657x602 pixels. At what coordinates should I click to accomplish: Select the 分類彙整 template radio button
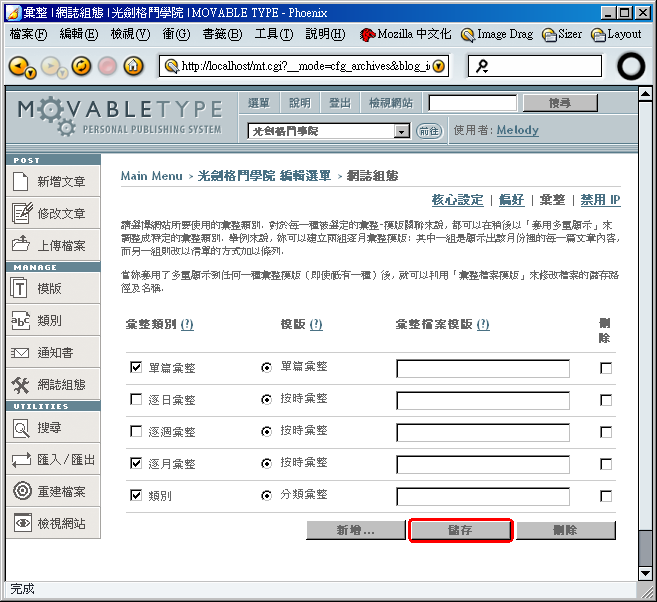point(266,496)
